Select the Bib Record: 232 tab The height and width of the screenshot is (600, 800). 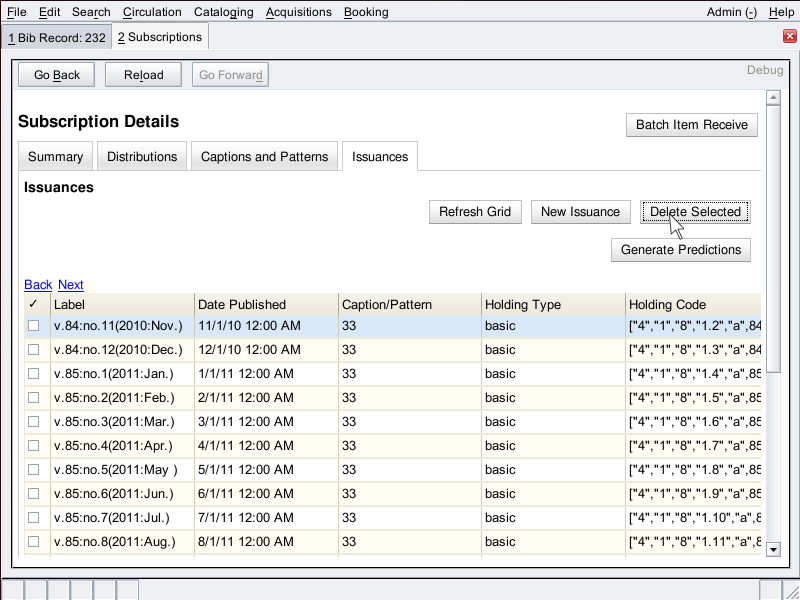[56, 37]
